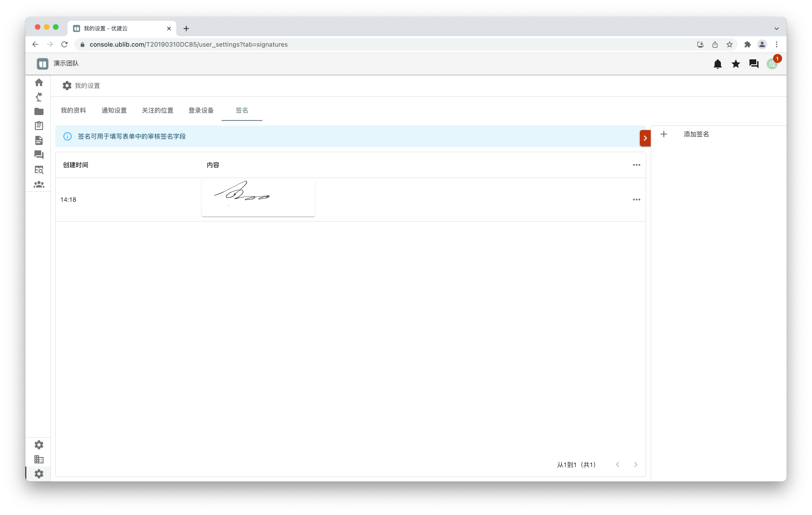Open the table header more options menu

(x=636, y=165)
